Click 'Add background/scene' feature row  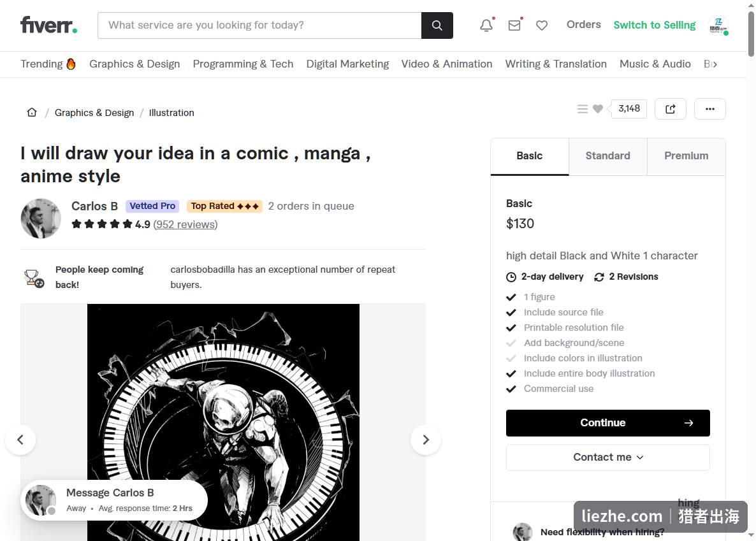(565, 343)
